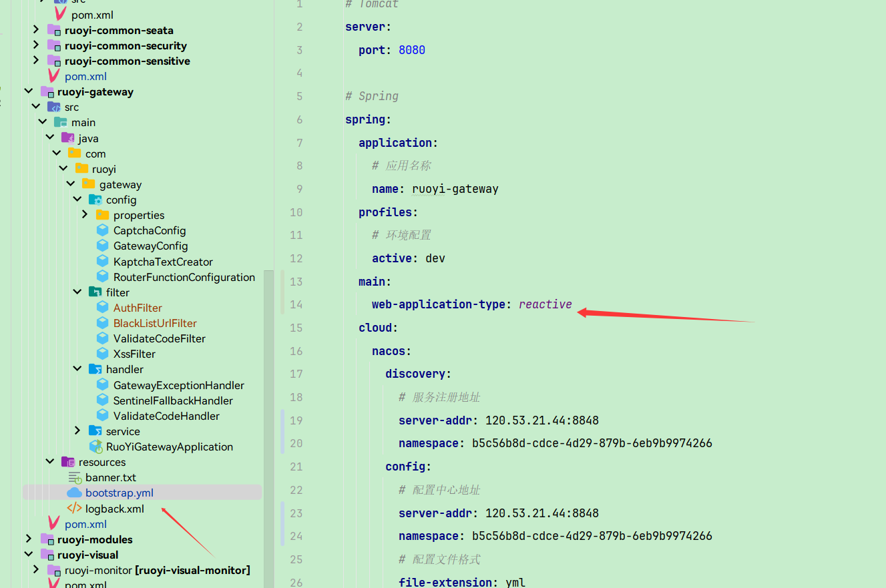
Task: Select the highlighted bootstrap.yml tree item
Action: 120,493
